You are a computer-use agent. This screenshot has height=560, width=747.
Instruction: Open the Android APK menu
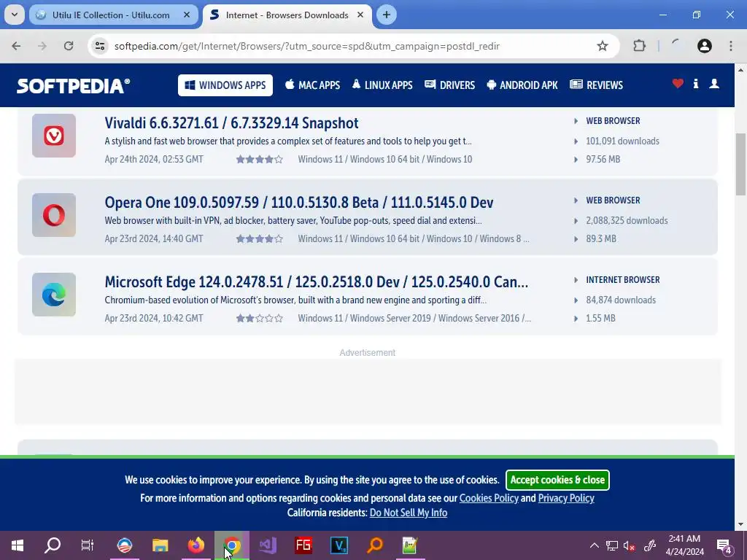click(522, 85)
